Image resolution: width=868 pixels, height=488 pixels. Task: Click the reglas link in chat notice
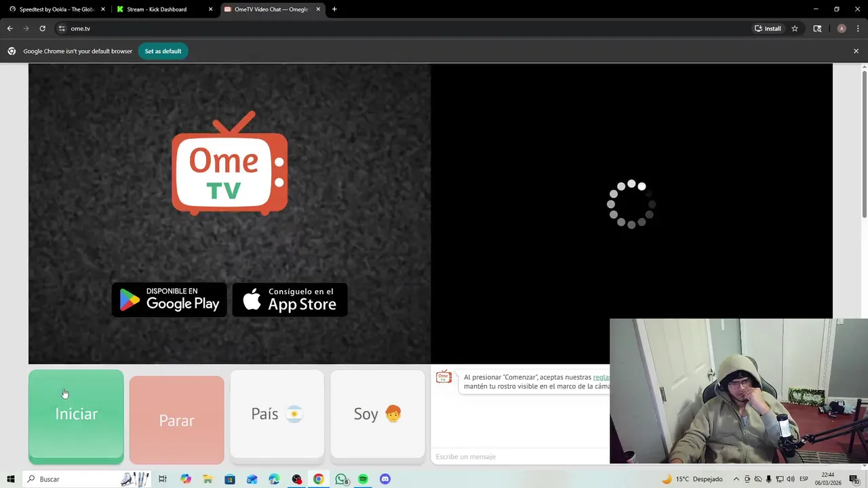[x=601, y=377]
